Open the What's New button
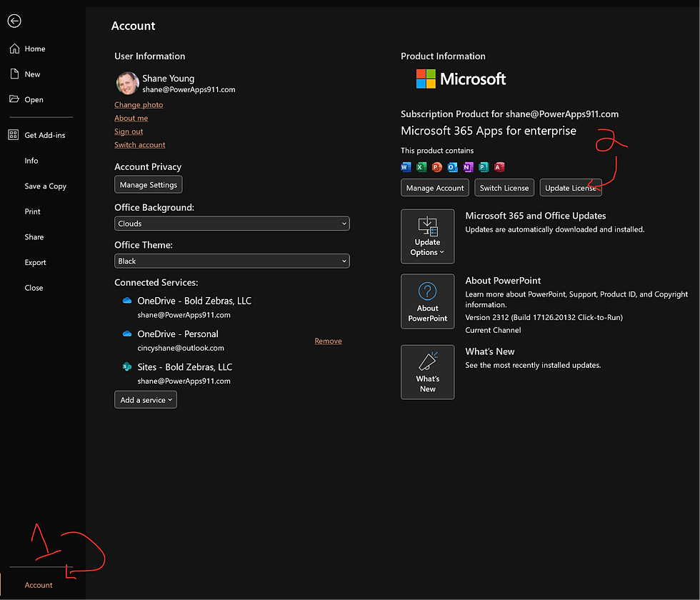The image size is (700, 600). coord(428,372)
